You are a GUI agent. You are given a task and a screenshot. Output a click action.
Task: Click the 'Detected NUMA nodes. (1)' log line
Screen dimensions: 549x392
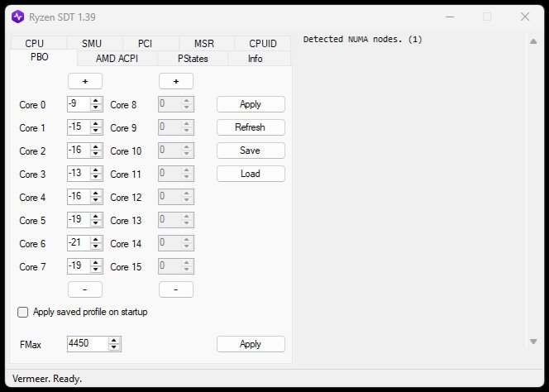point(363,39)
